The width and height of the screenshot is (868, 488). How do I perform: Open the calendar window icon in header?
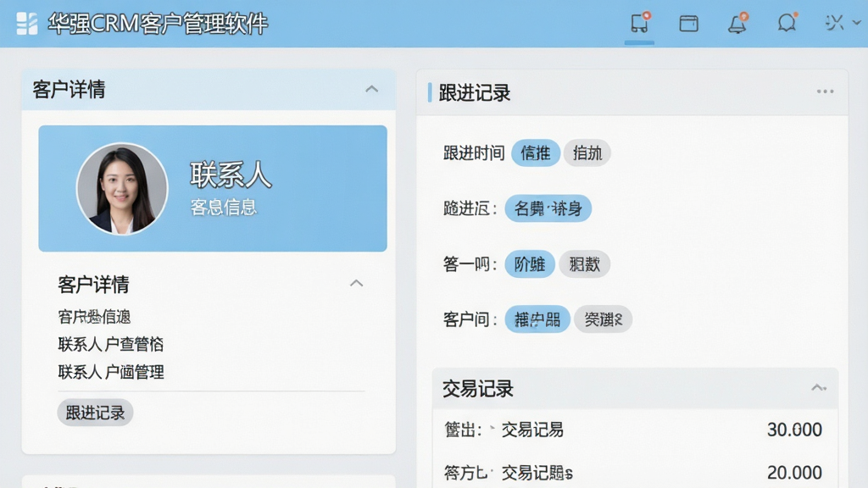click(x=688, y=23)
